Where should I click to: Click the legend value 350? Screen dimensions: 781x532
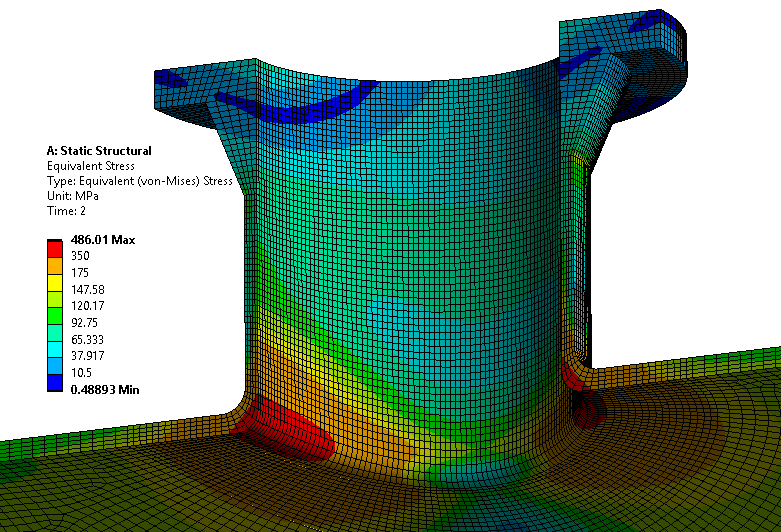tap(80, 256)
